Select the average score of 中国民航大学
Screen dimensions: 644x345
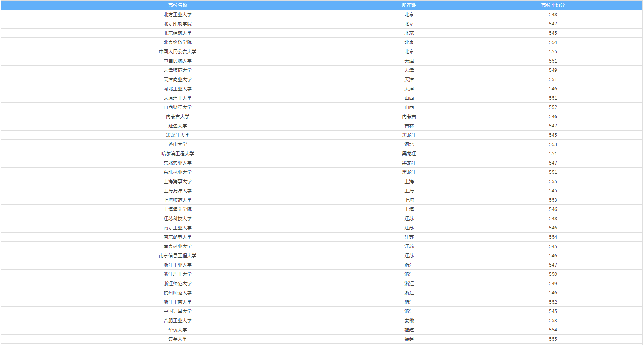(553, 61)
